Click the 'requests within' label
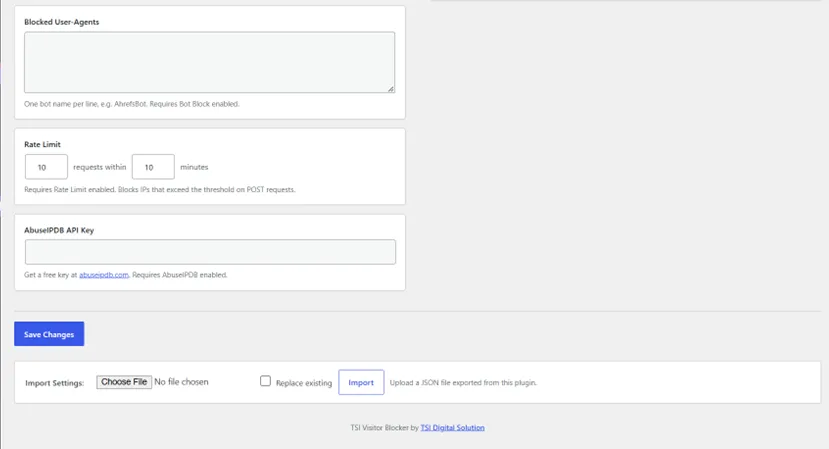 100,167
